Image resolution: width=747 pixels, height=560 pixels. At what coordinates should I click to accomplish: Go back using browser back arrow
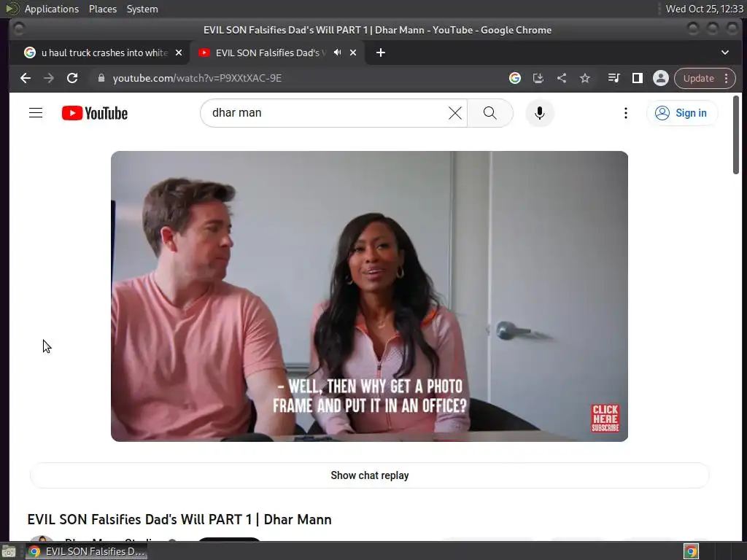pyautogui.click(x=26, y=78)
